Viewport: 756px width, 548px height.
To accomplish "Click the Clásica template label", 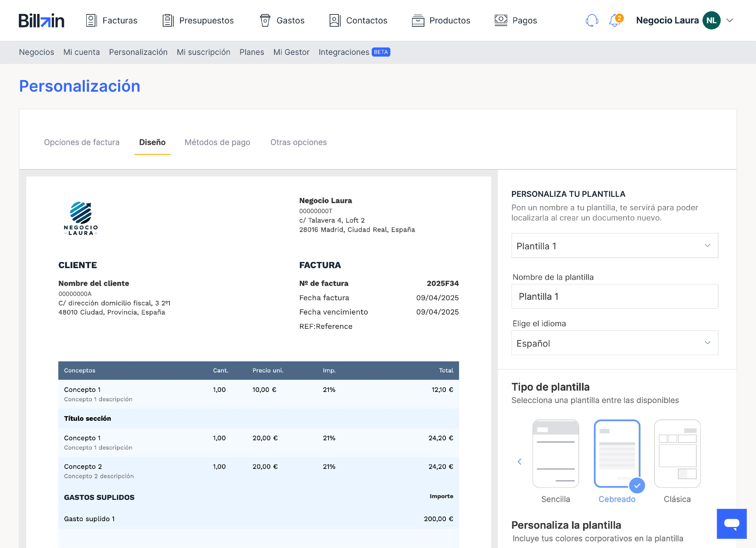I will pyautogui.click(x=677, y=499).
